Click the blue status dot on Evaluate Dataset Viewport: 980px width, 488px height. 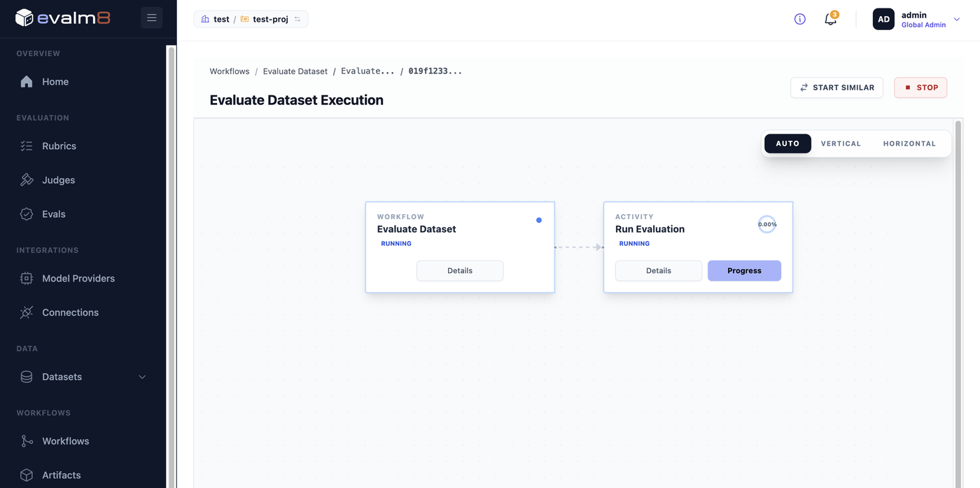click(x=539, y=221)
